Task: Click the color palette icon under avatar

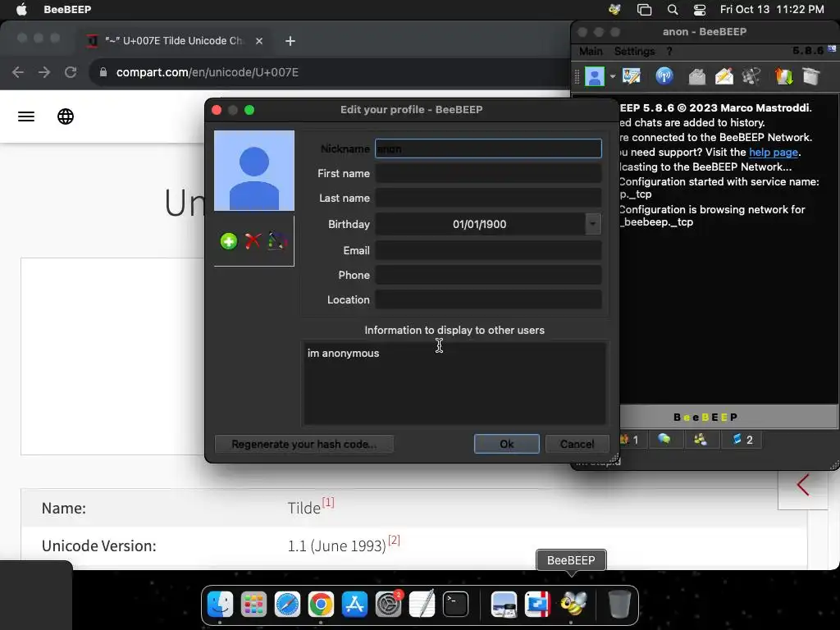Action: (x=277, y=241)
